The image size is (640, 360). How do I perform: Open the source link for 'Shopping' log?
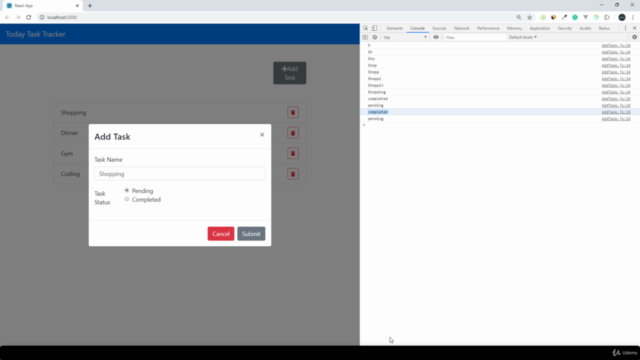point(616,92)
